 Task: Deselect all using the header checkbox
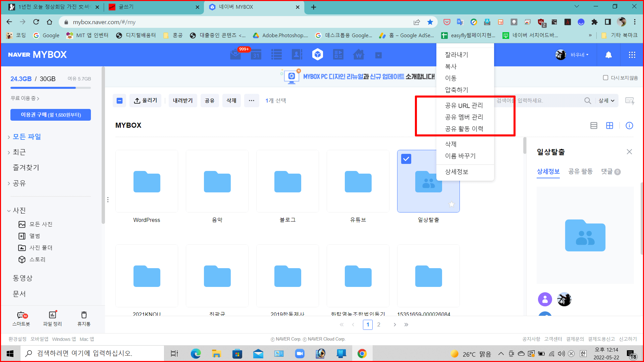119,101
